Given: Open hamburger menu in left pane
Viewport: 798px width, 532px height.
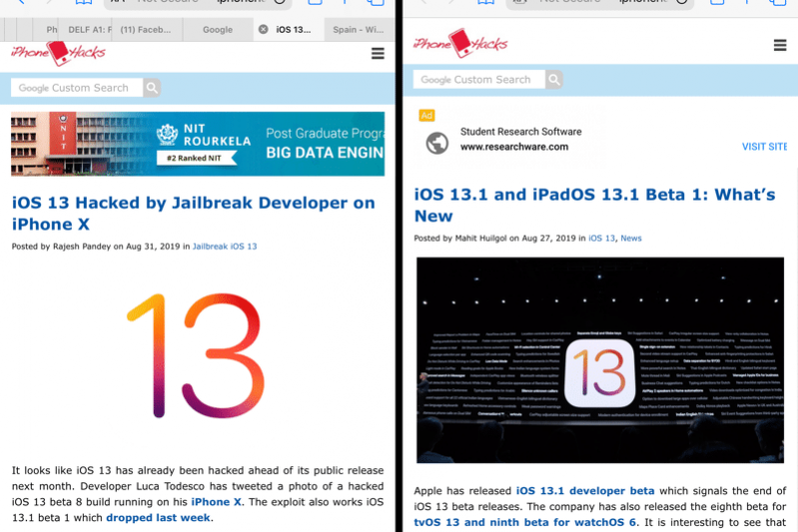Looking at the screenshot, I should coord(378,54).
